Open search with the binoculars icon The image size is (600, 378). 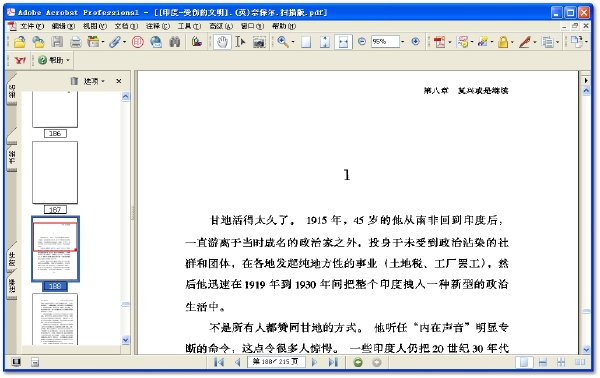(175, 42)
